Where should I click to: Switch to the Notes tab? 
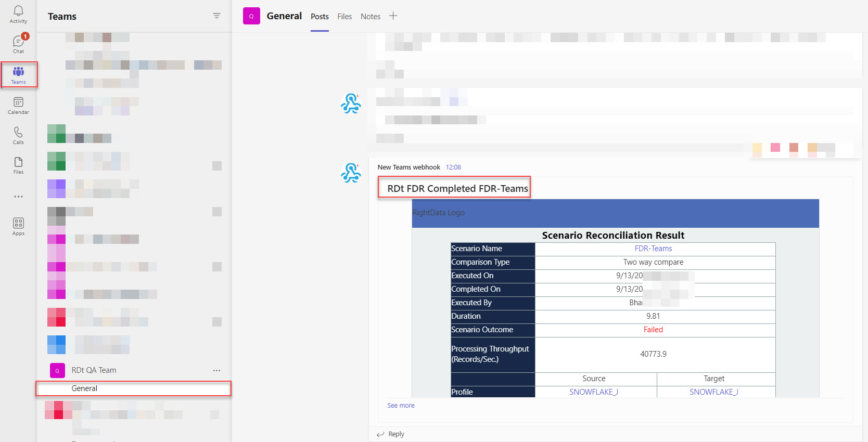(x=371, y=17)
